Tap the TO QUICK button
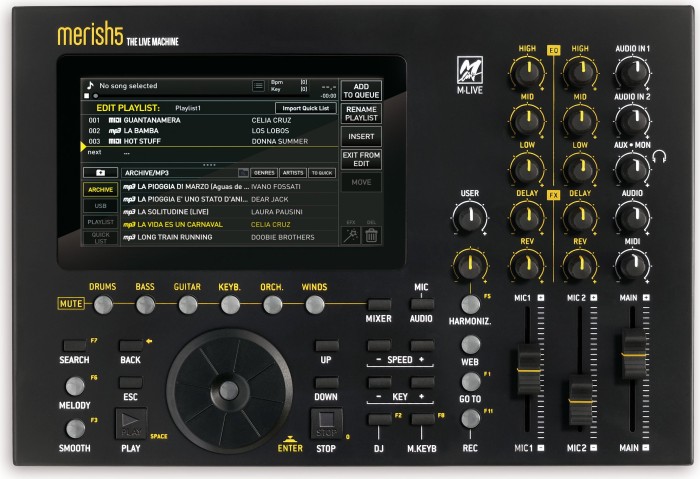Screen dimensions: 700x479 322,173
